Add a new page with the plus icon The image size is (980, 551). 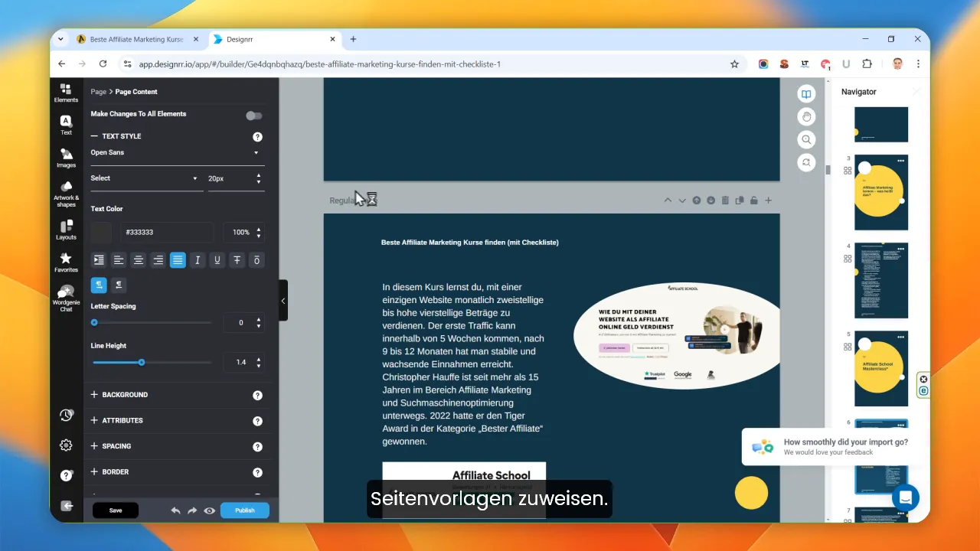coord(769,201)
